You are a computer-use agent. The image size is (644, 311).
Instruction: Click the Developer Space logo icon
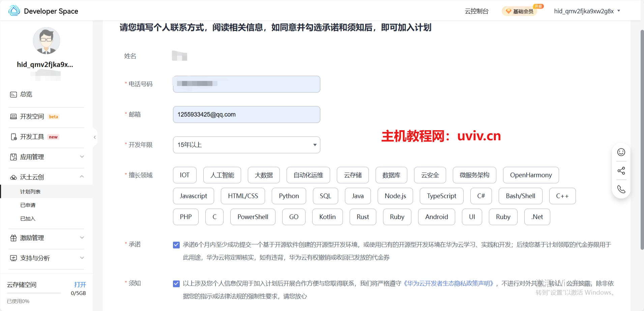(14, 11)
